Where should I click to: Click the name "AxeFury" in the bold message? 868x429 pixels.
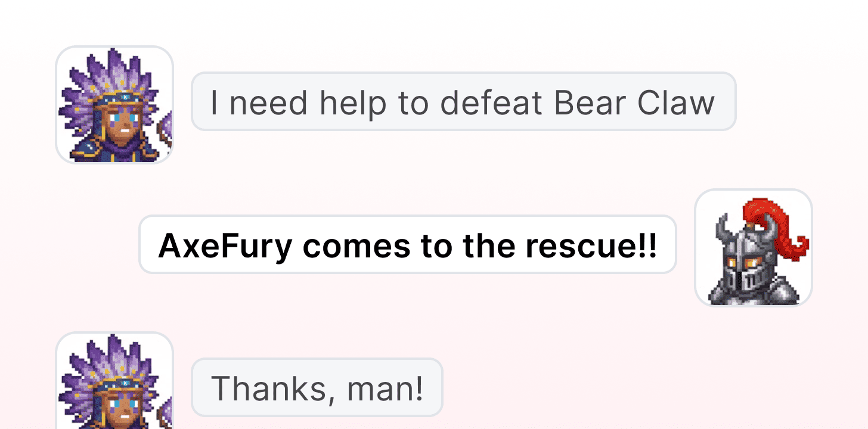click(x=225, y=245)
